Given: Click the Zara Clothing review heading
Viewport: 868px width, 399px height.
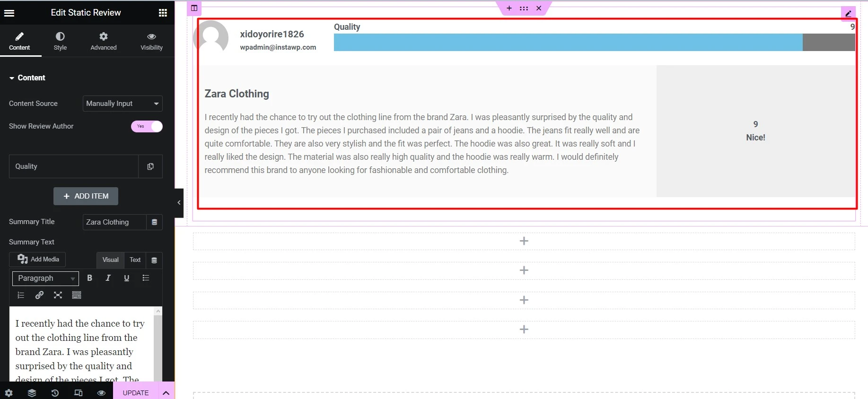Looking at the screenshot, I should point(237,94).
